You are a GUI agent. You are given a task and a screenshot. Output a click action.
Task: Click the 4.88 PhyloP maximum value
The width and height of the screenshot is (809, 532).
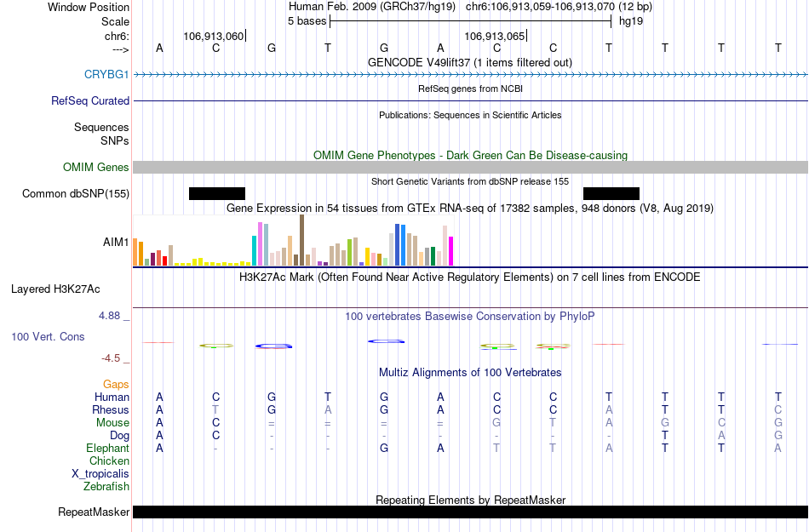(109, 316)
